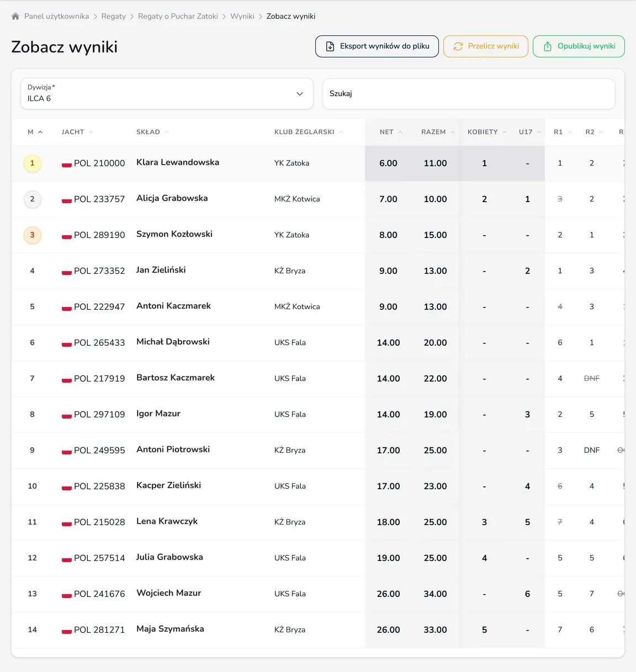Sort by NET column arrow

(x=400, y=132)
